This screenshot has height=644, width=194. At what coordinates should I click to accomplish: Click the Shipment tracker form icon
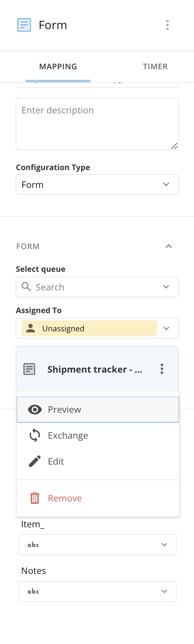[30, 369]
